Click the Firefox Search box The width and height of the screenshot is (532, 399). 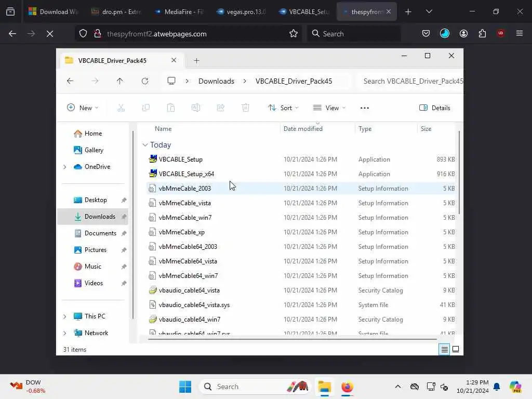(354, 34)
